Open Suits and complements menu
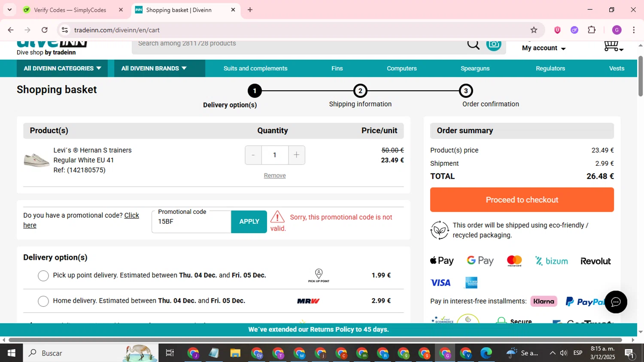This screenshot has height=362, width=644. coord(255,68)
